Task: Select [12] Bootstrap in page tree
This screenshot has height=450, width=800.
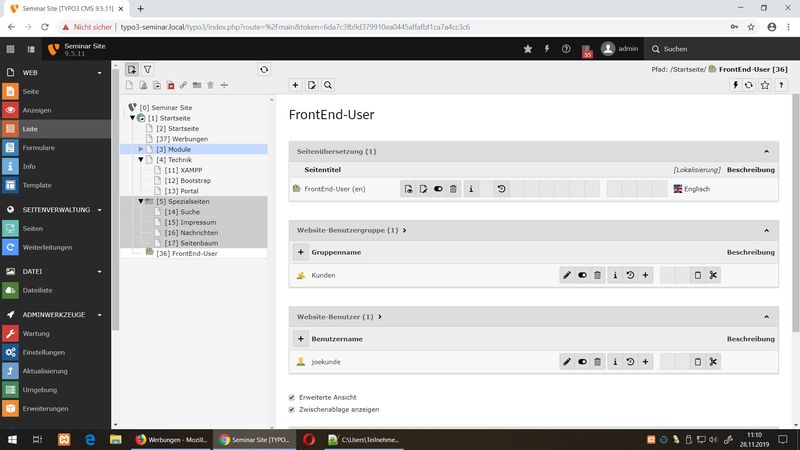Action: tap(188, 181)
